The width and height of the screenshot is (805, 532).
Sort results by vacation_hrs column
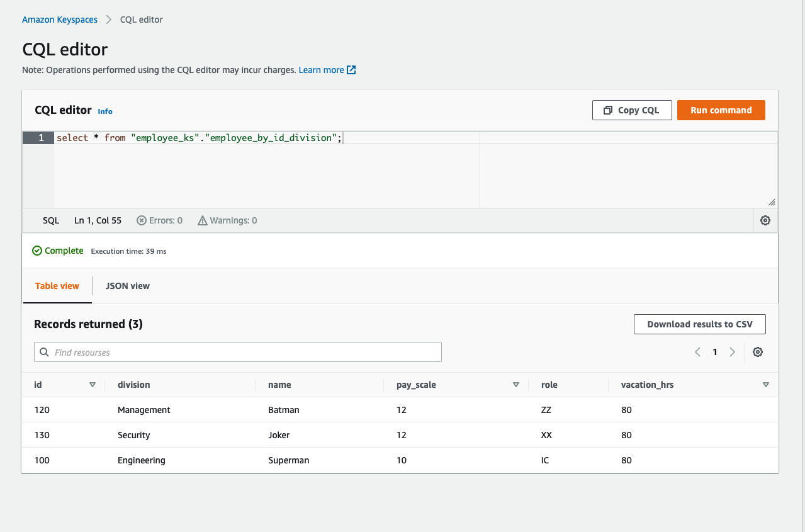pyautogui.click(x=766, y=385)
